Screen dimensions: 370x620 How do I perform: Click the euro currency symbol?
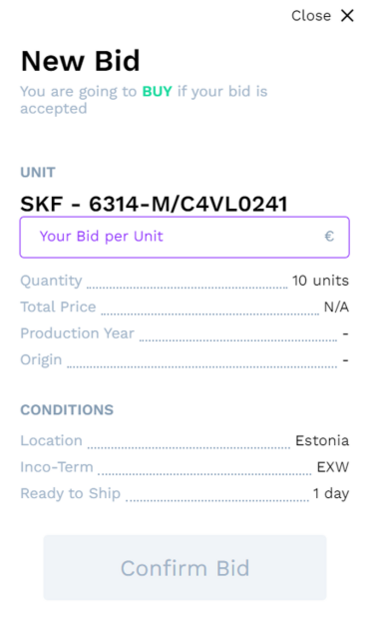click(x=329, y=236)
